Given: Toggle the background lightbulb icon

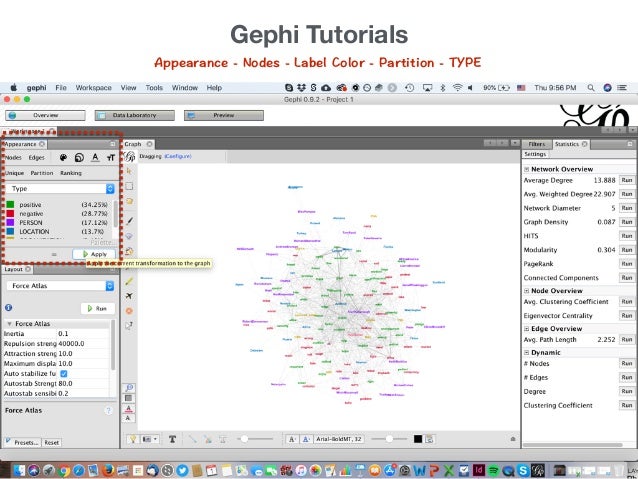Looking at the screenshot, I should point(133,439).
